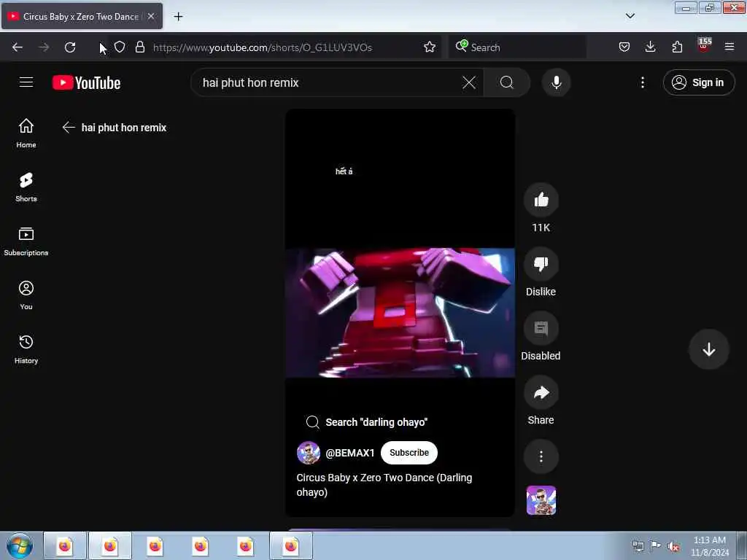Open more actions menu for the short
The image size is (747, 560).
click(x=541, y=456)
